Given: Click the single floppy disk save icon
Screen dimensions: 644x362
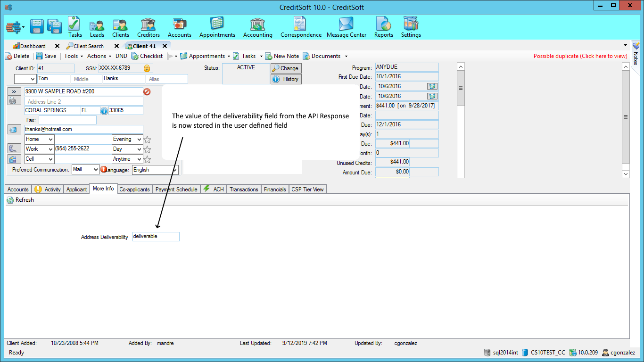Looking at the screenshot, I should click(x=37, y=26).
